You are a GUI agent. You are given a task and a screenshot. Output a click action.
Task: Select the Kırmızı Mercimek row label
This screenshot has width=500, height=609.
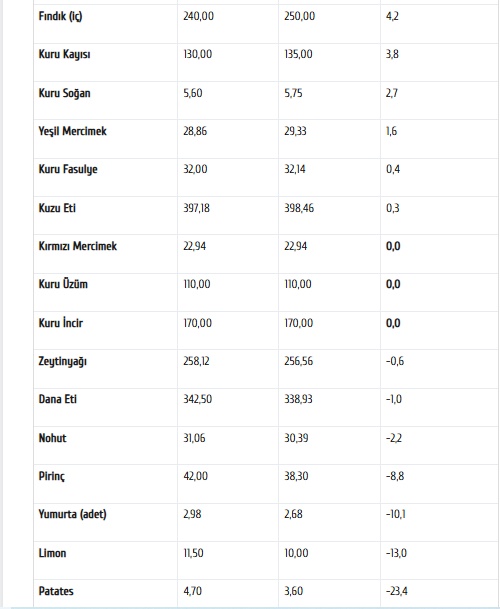click(78, 246)
